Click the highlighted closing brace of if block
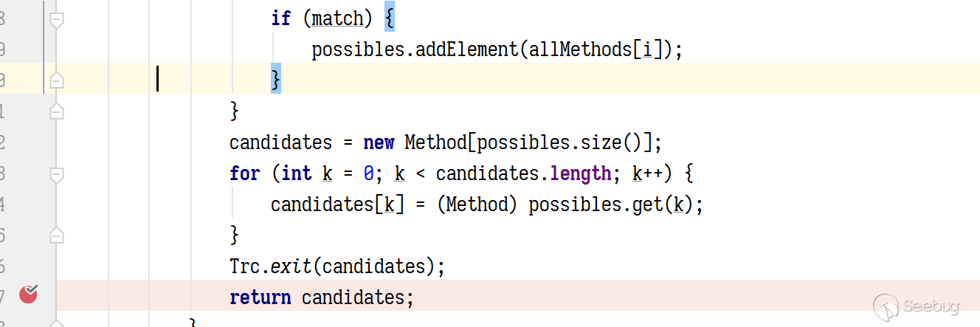This screenshot has width=980, height=327. [276, 79]
